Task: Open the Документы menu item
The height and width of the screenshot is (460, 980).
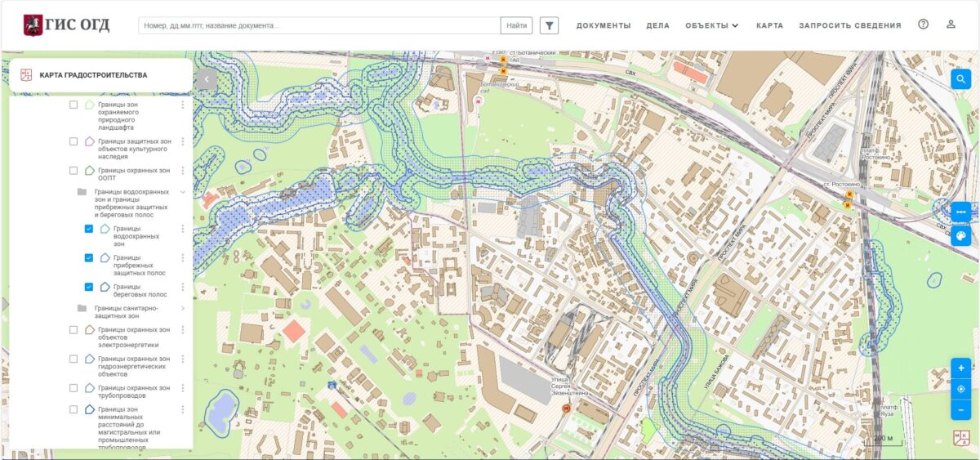Action: click(603, 25)
